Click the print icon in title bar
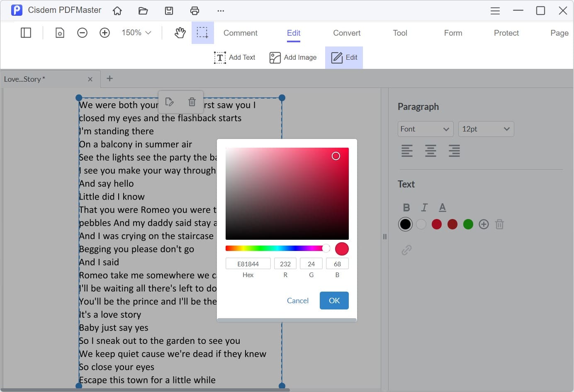This screenshot has height=392, width=574. (195, 11)
